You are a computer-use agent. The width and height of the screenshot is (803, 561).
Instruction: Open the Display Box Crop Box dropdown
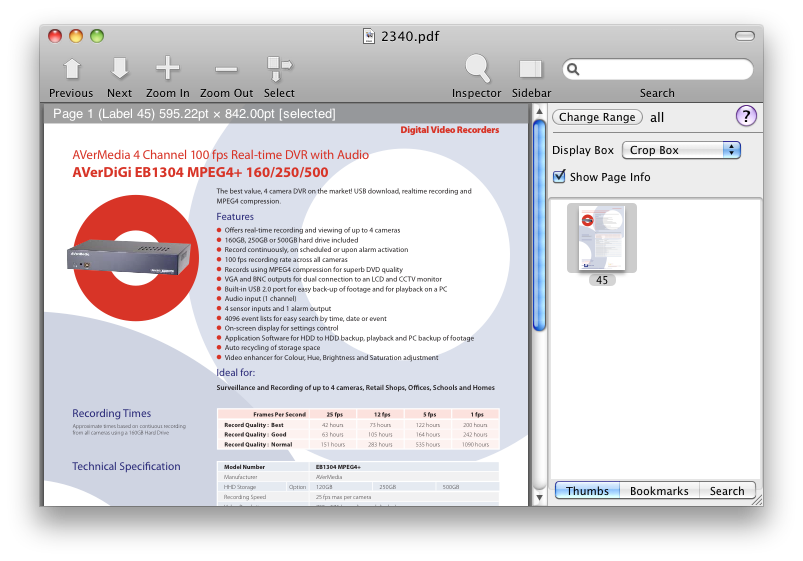(681, 150)
